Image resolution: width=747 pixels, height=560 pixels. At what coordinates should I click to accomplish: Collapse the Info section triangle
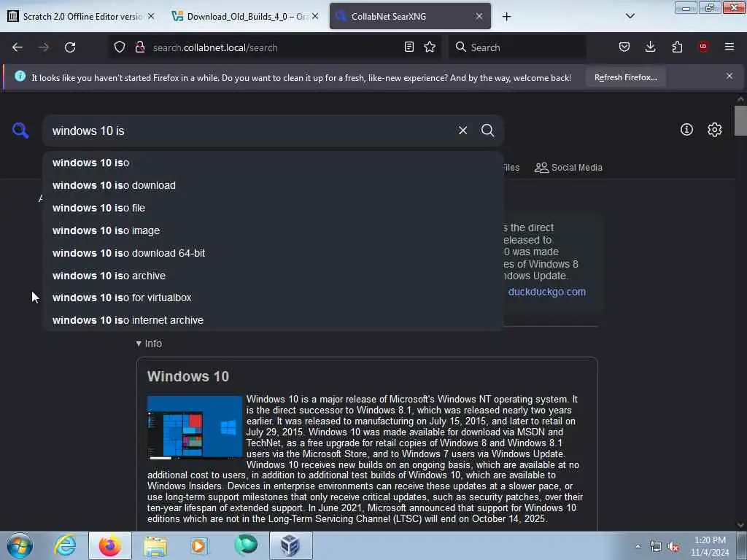[x=139, y=343]
